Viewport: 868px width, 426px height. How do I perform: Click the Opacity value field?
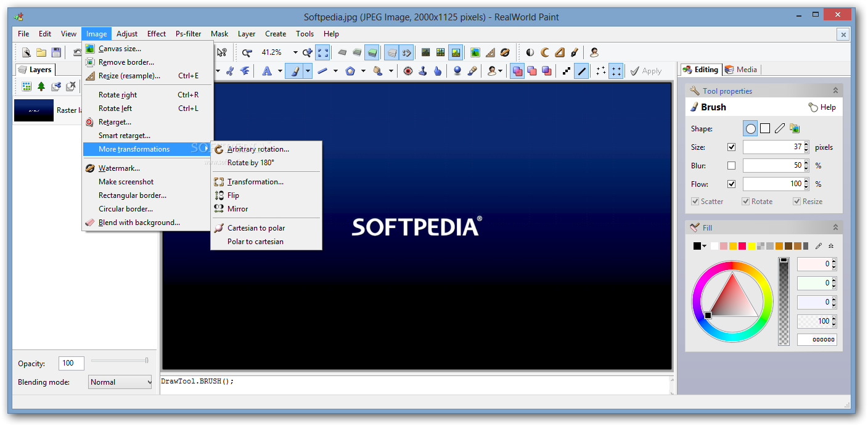[x=72, y=364]
